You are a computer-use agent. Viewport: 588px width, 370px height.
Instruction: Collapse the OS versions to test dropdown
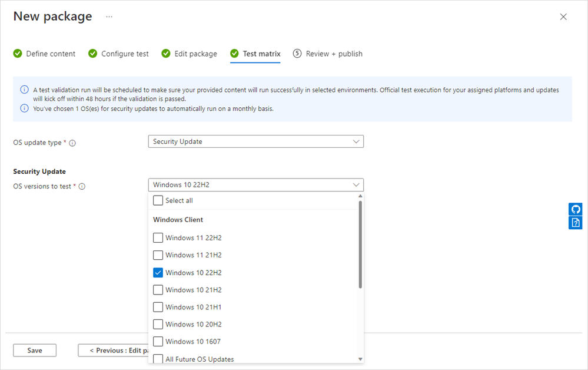point(256,185)
